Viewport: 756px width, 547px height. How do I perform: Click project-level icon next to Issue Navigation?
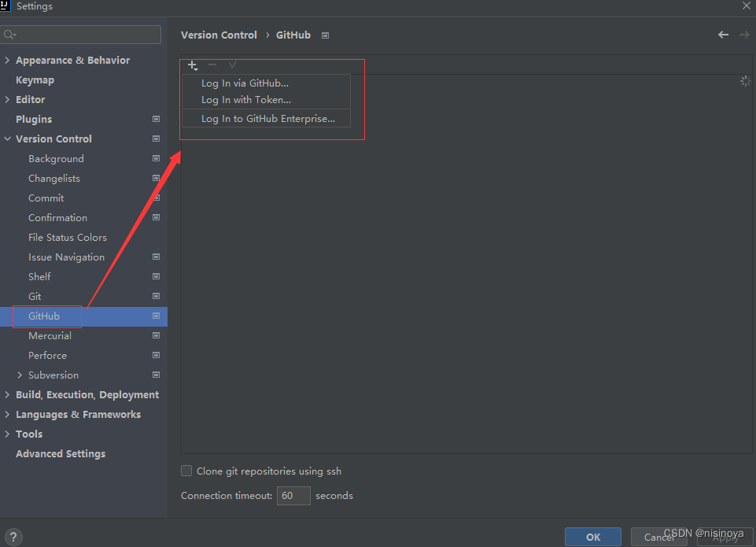[157, 257]
